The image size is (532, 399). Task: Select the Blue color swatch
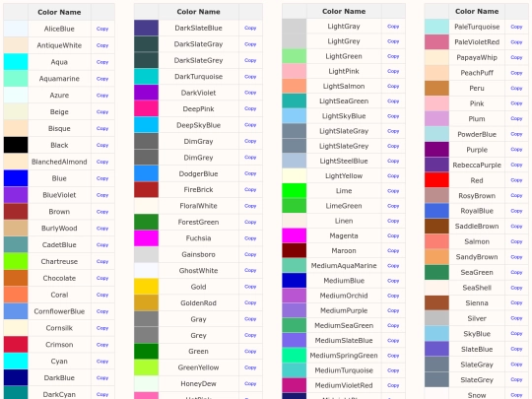pyautogui.click(x=16, y=178)
